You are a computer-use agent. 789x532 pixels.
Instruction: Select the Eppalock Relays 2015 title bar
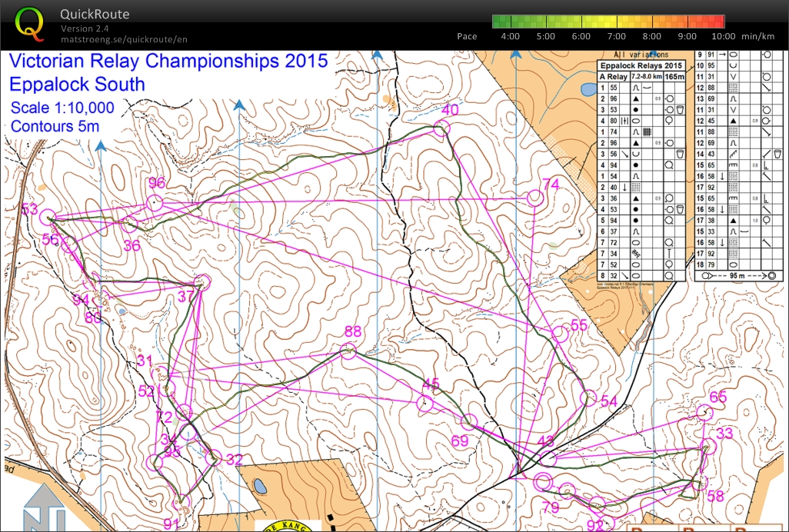(641, 66)
